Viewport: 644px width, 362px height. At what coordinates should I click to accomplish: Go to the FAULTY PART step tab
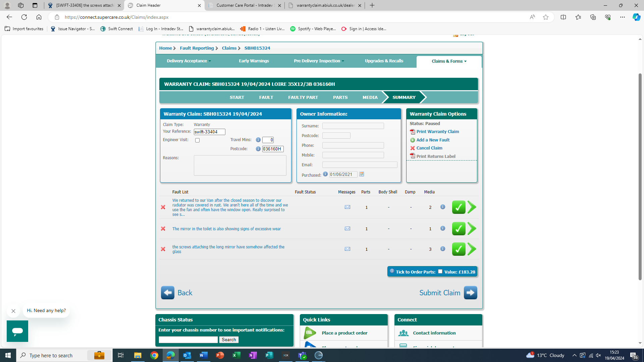click(x=303, y=98)
